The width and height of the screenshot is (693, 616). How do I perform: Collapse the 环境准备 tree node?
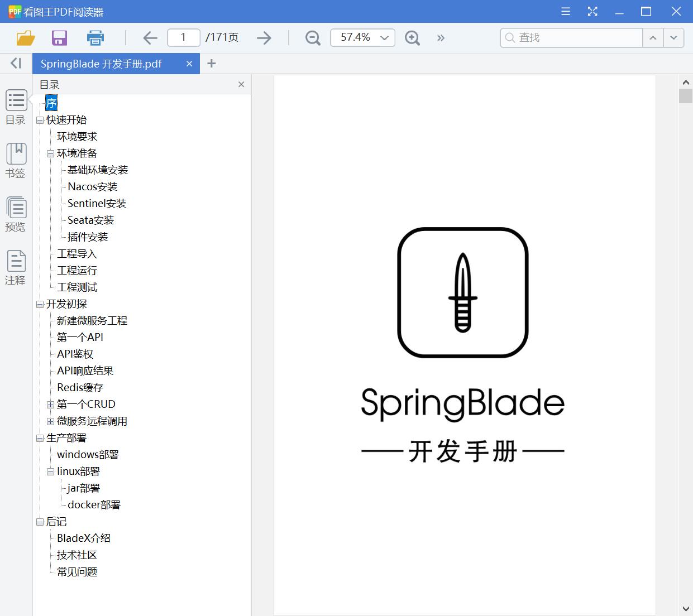(x=50, y=153)
